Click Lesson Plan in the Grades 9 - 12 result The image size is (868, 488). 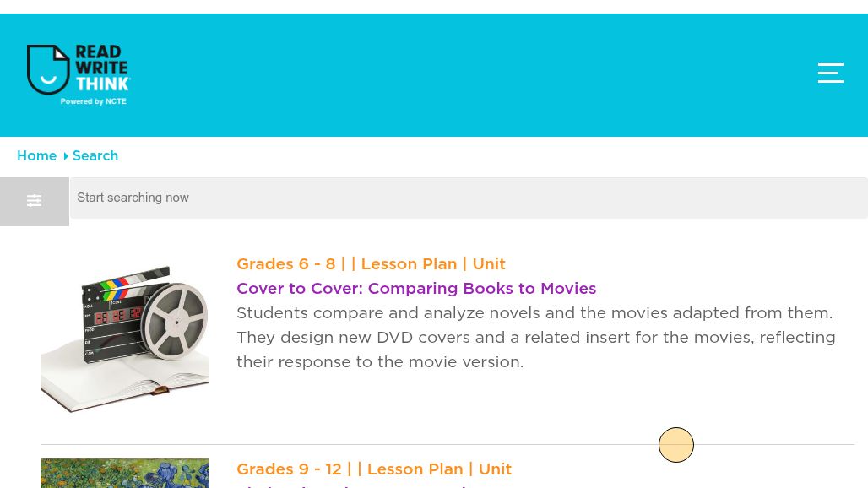415,469
